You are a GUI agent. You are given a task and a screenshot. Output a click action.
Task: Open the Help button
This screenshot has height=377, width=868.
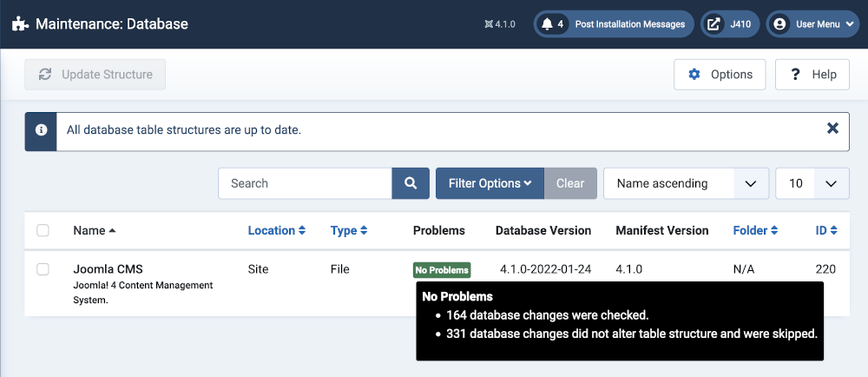point(812,74)
